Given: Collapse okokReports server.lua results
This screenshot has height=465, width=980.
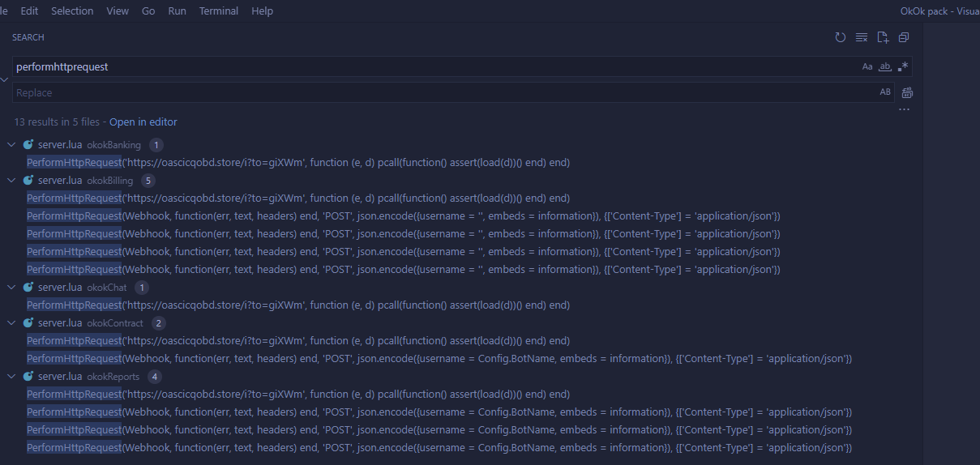Looking at the screenshot, I should [x=11, y=377].
